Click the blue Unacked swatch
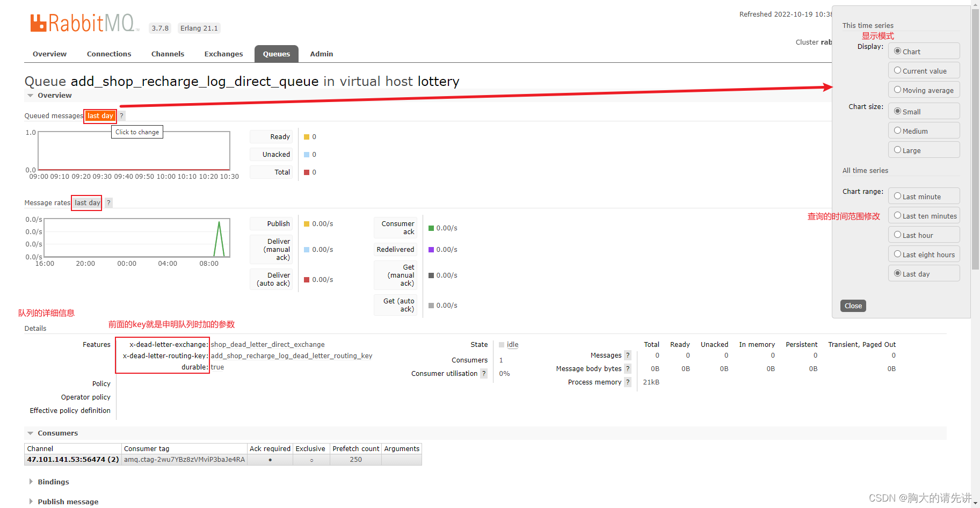This screenshot has width=980, height=508. pos(307,155)
